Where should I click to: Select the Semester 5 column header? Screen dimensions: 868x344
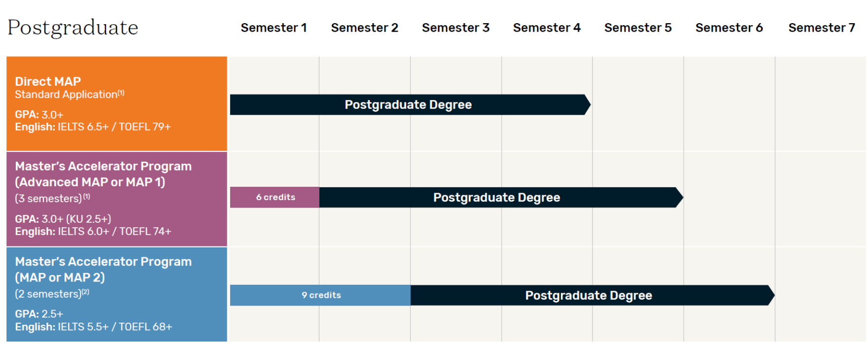pos(638,28)
